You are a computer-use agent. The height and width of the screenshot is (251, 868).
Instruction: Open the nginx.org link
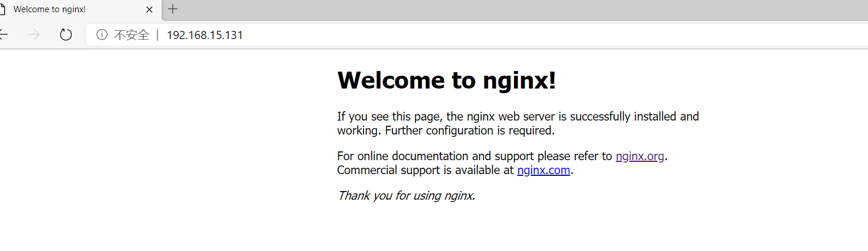click(x=640, y=156)
